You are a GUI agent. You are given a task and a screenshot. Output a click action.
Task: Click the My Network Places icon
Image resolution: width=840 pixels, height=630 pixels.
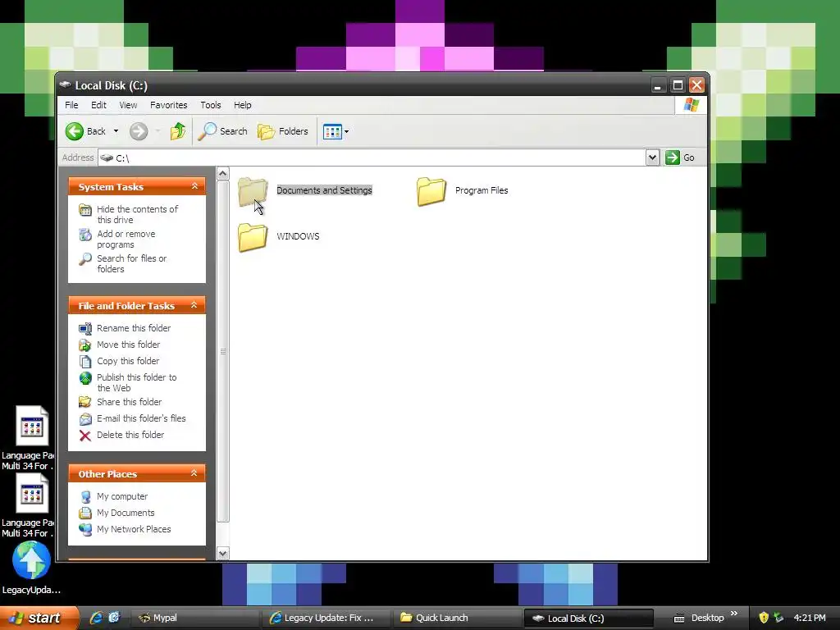coord(85,529)
